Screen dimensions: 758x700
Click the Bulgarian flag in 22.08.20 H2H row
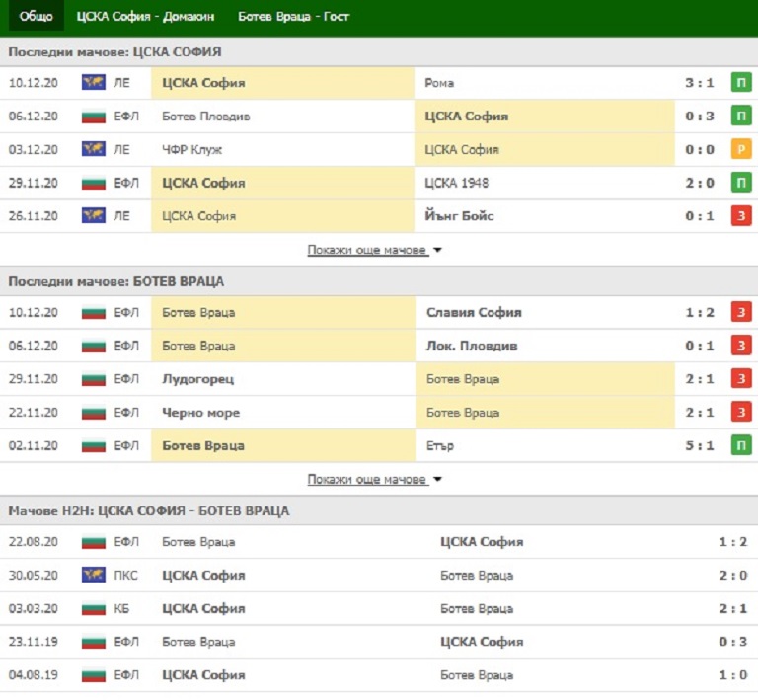point(94,542)
